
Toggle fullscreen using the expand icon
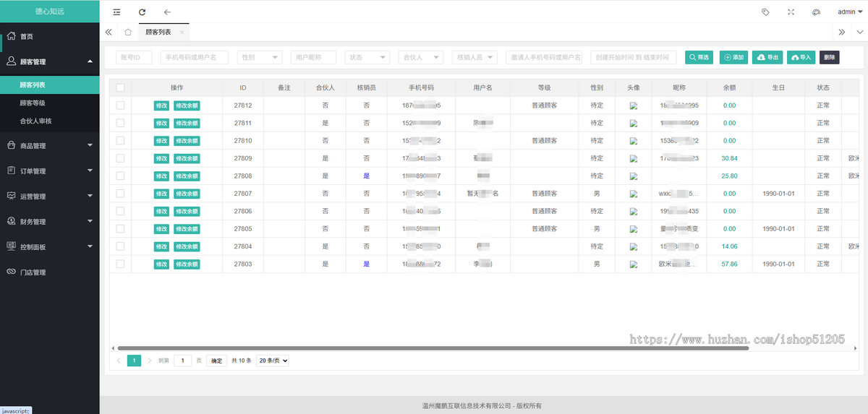[x=791, y=12]
